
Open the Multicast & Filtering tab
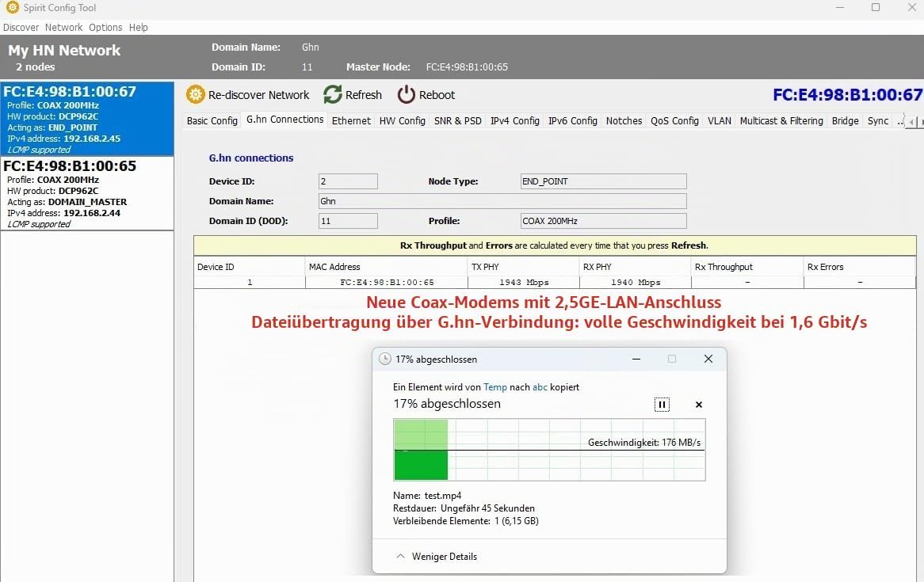click(781, 120)
